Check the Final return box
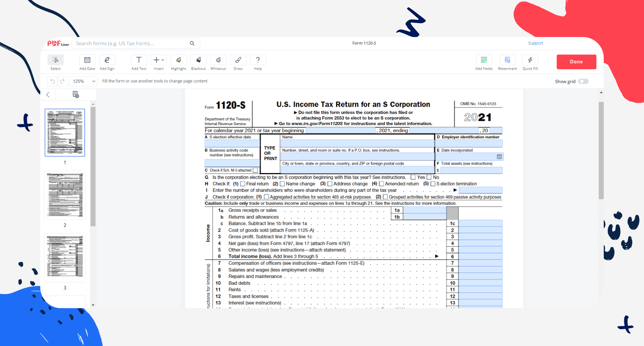The width and height of the screenshot is (644, 346). [242, 184]
